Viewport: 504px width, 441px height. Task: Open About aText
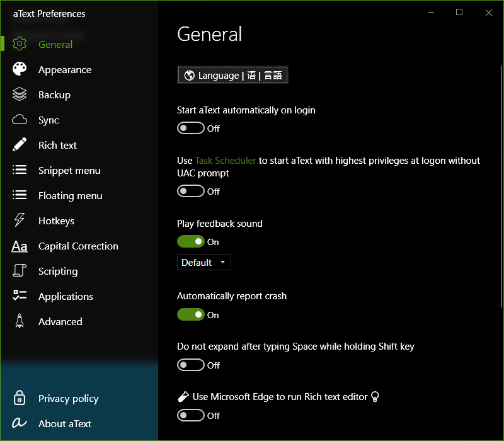tap(65, 423)
